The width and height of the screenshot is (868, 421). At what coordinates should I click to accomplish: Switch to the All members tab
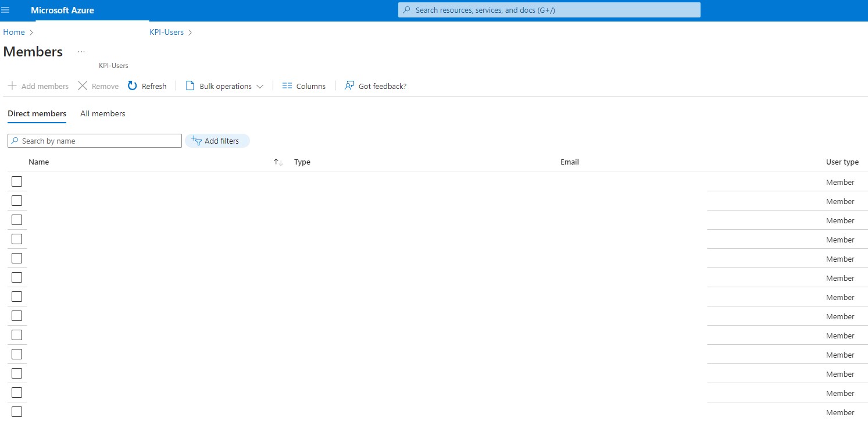pos(102,113)
